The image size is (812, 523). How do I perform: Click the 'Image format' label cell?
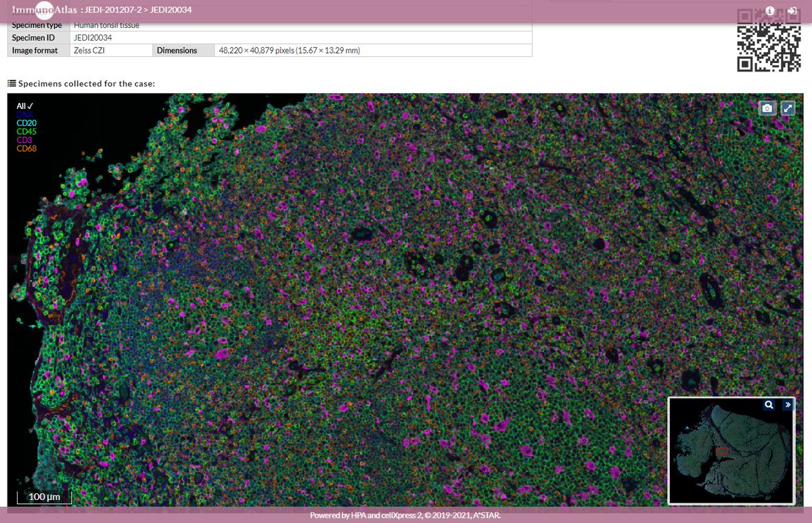pos(39,50)
